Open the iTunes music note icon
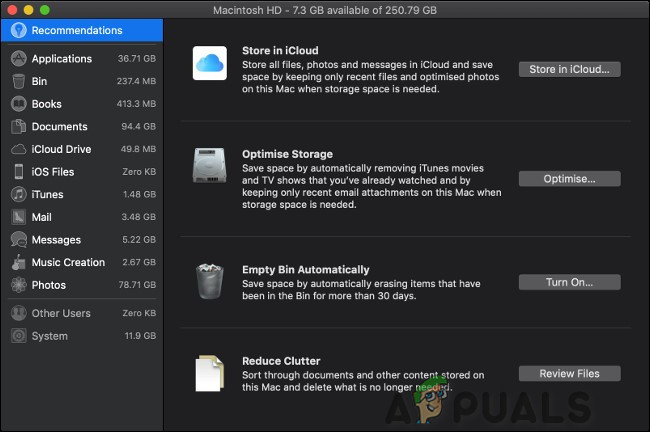Viewport: 650px width, 432px height. point(18,195)
